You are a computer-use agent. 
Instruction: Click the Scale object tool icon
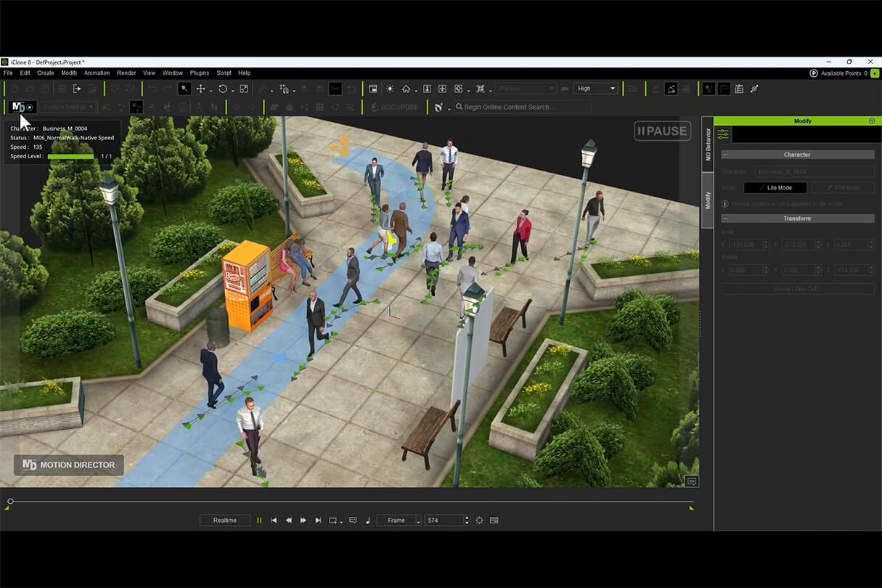point(244,89)
